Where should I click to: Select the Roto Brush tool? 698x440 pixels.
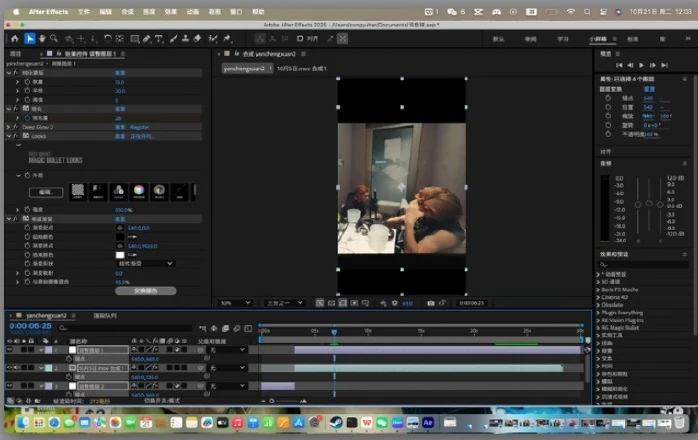pos(213,39)
